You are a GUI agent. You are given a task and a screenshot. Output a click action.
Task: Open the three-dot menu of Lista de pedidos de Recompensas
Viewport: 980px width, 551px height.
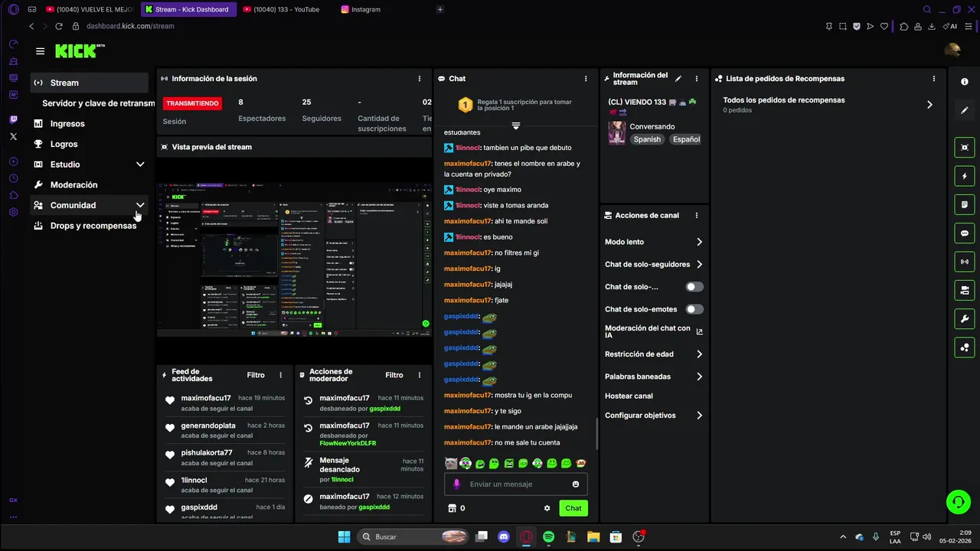tap(934, 79)
